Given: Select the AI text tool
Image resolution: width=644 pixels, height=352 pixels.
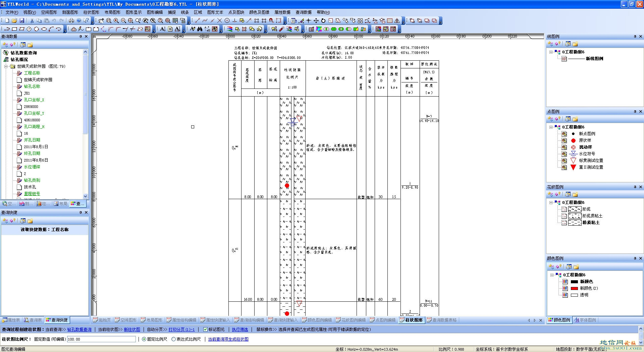Looking at the screenshot, I should point(163,29).
